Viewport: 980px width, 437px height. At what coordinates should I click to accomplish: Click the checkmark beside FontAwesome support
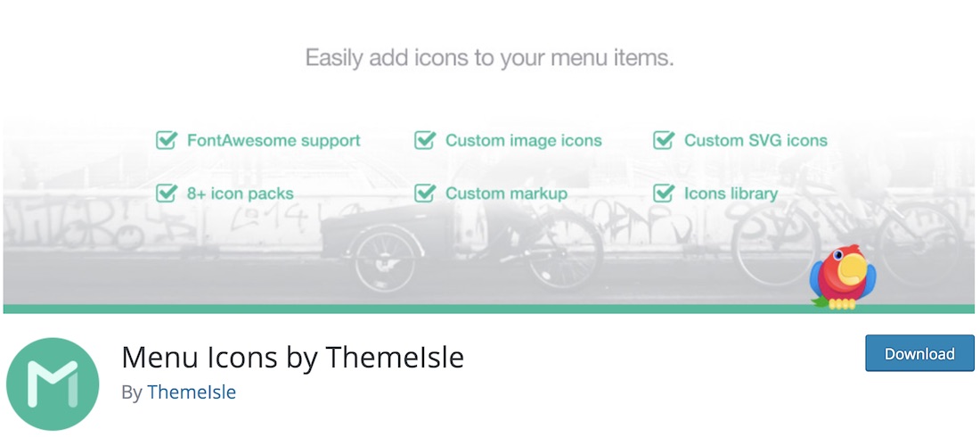(167, 140)
